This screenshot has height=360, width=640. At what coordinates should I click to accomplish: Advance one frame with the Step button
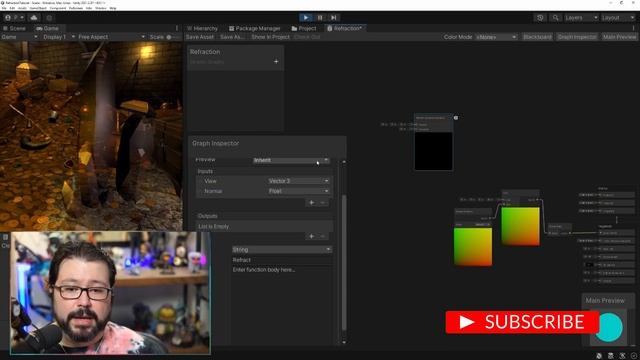334,18
